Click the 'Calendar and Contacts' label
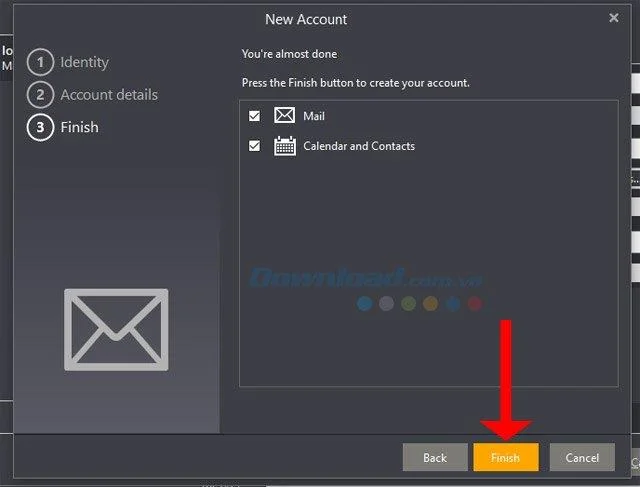This screenshot has width=640, height=487. (x=359, y=146)
